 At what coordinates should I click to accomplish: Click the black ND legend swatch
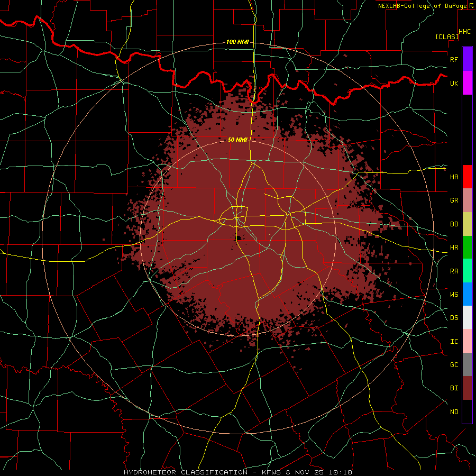(467, 411)
